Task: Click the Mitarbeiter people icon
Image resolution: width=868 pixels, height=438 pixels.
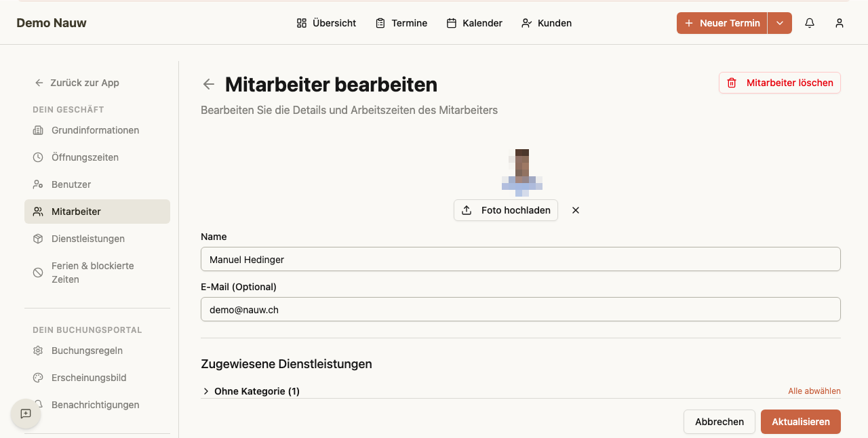Action: coord(38,212)
